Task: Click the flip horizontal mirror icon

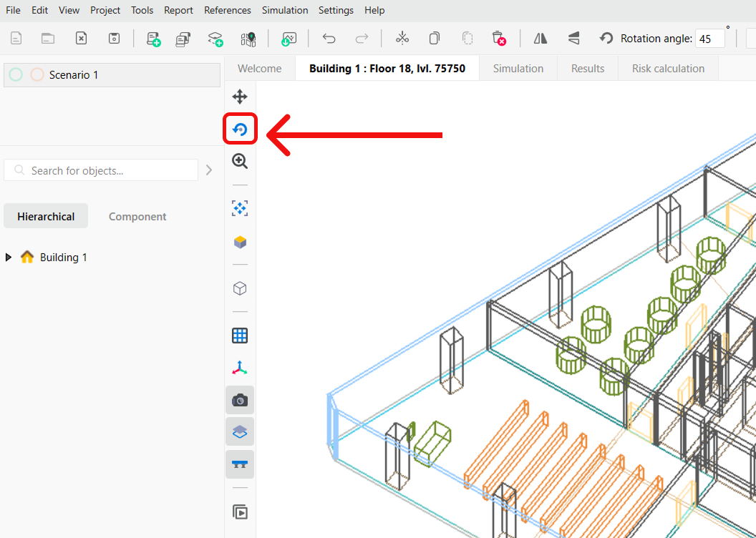Action: click(541, 39)
